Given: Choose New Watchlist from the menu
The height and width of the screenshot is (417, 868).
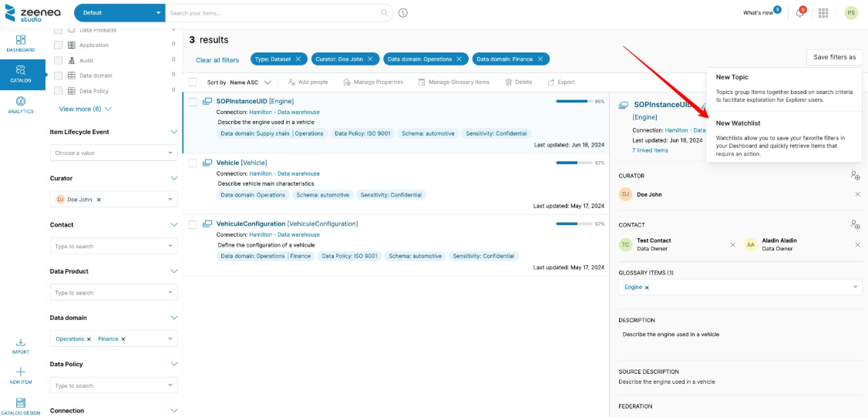Looking at the screenshot, I should [x=738, y=123].
